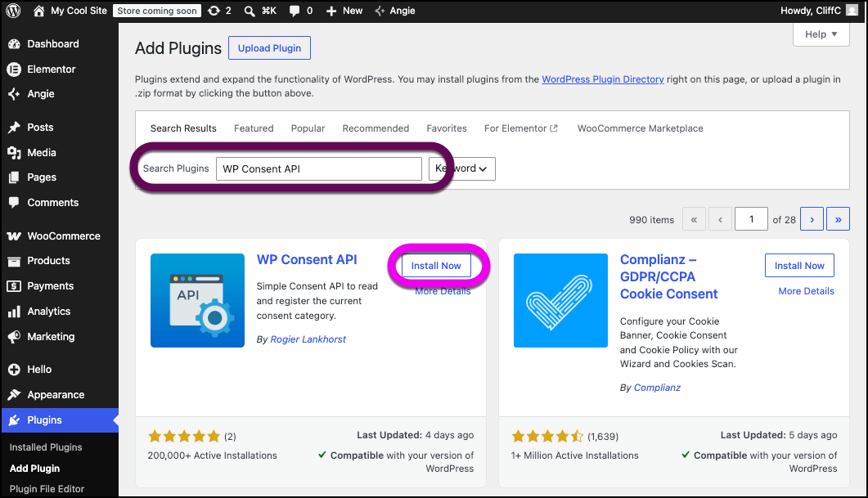The height and width of the screenshot is (498, 868).
Task: Click My Cool Site name in admin bar
Action: click(x=79, y=11)
